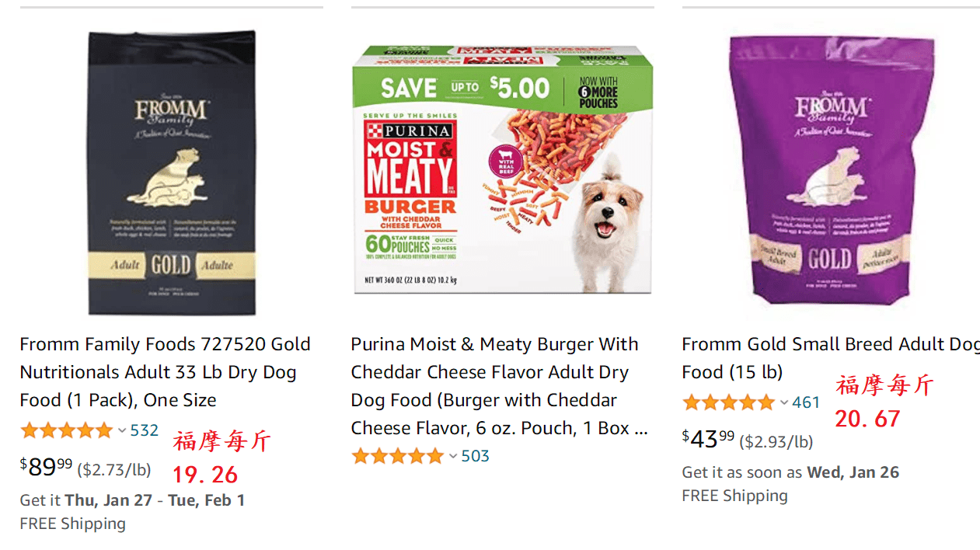
Task: Open the 503 reviews link
Action: [x=476, y=456]
